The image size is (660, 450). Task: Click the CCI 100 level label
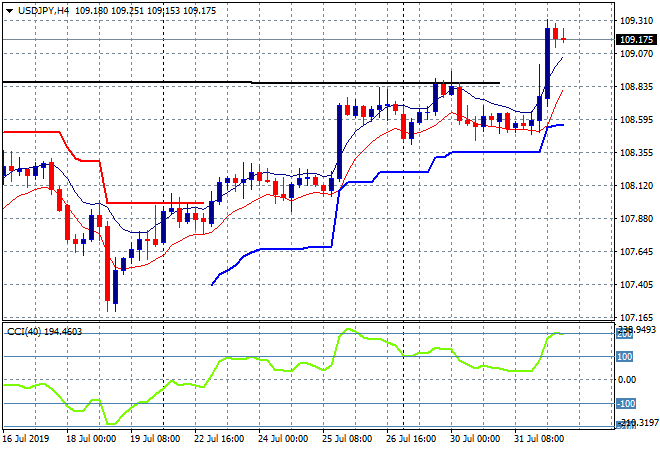[x=624, y=357]
